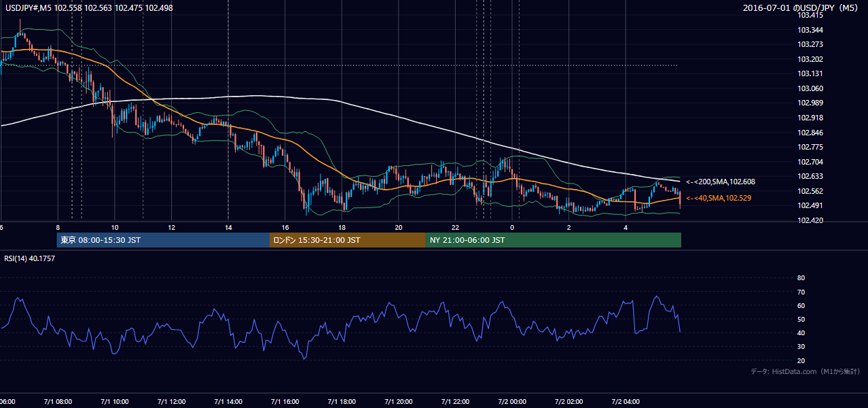
Task: Click price axis value 102.846
Action: tap(810, 133)
